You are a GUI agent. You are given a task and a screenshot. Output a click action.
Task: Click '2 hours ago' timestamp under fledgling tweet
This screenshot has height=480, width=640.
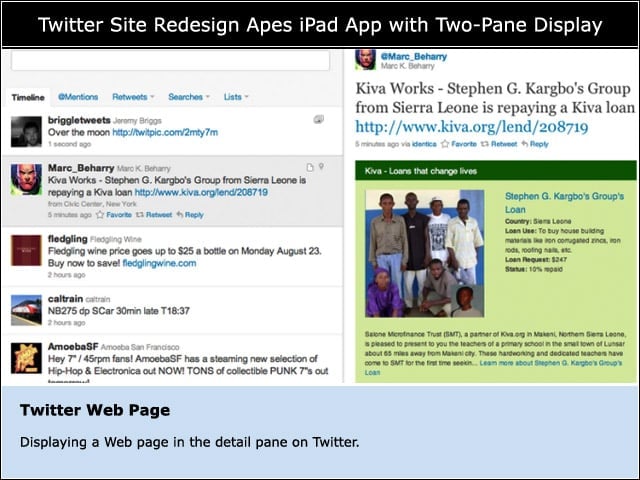67,275
